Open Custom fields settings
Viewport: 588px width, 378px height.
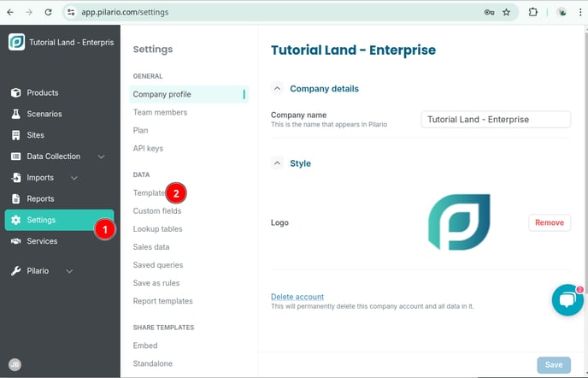(157, 211)
